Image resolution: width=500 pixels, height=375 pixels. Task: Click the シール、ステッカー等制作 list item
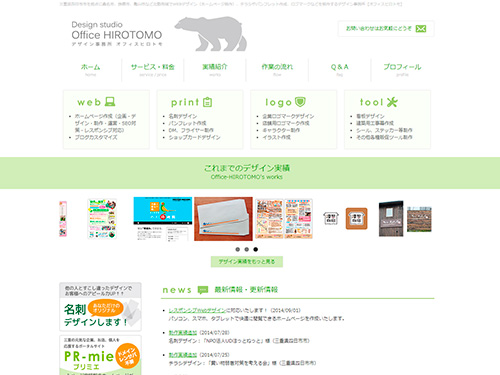click(384, 130)
